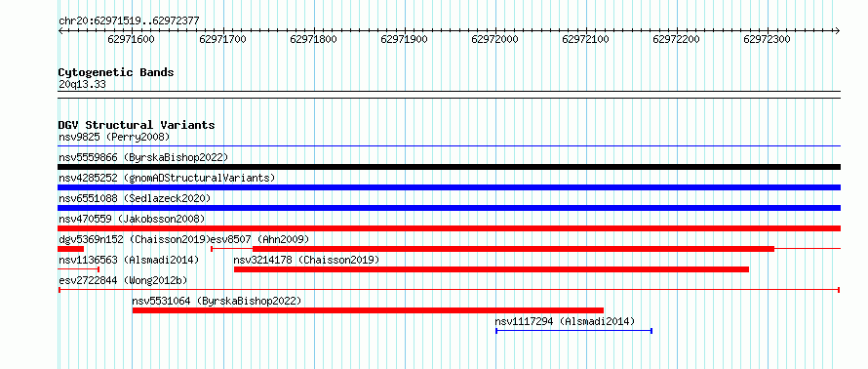Open the esv8507 (Ahn2009) label
Screen dimensions: 868x369
pyautogui.click(x=259, y=239)
